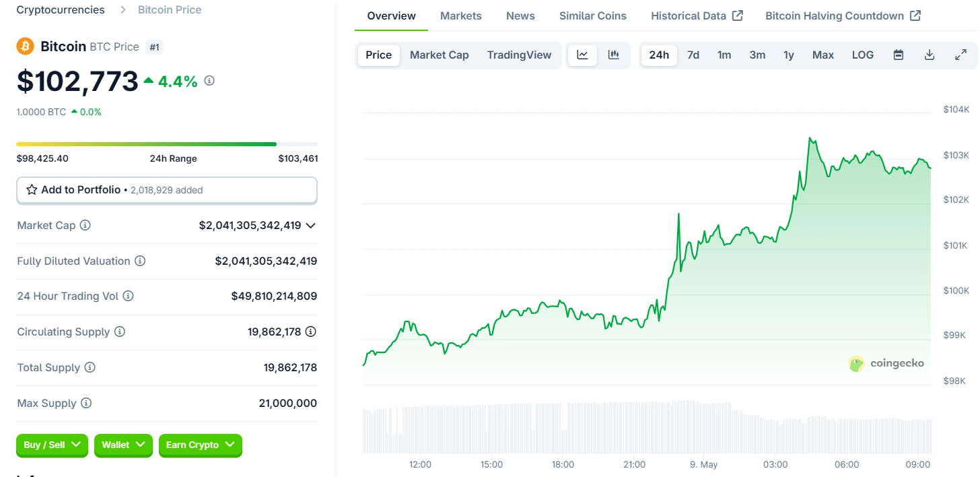Show the Market Cap info tooltip icon
This screenshot has height=477, width=980.
click(85, 225)
